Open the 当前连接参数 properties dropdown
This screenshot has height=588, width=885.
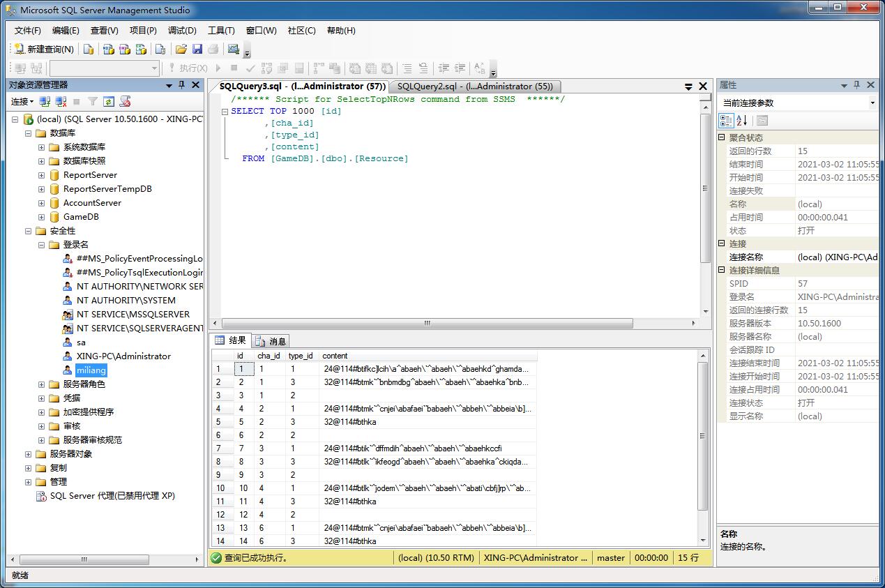tap(872, 103)
